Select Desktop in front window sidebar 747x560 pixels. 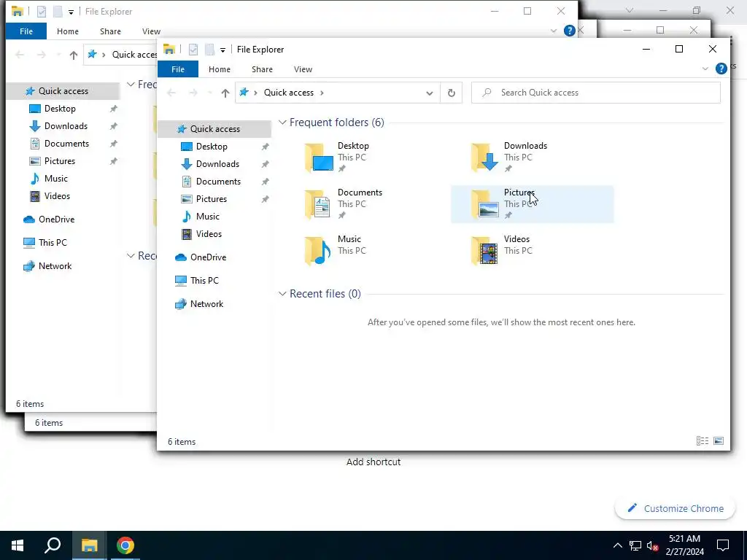212,147
